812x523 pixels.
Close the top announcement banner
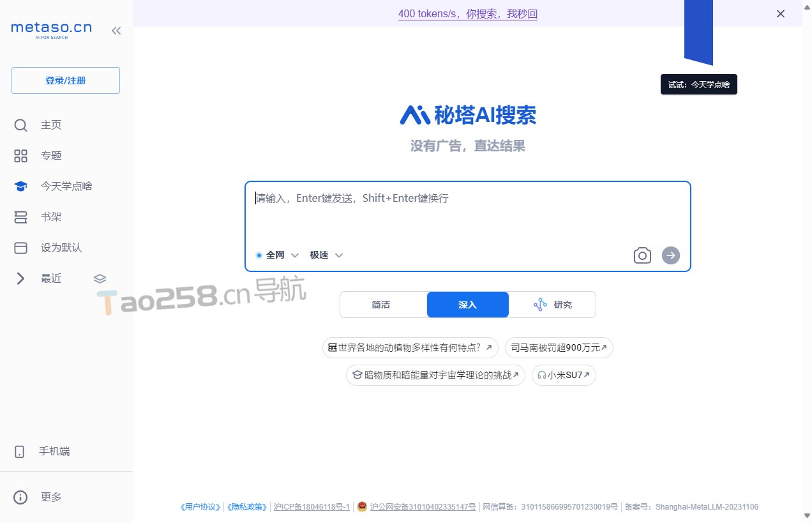781,13
